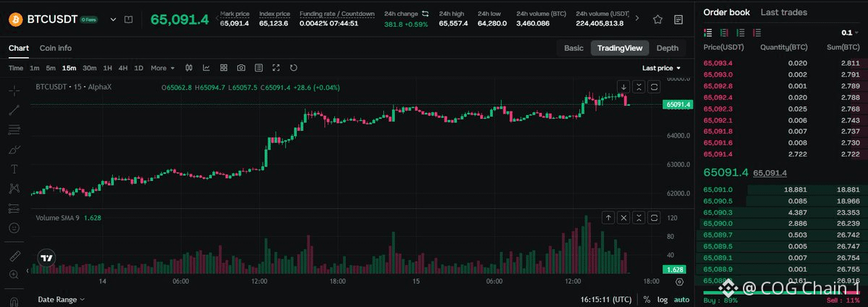Switch to the Basic chart view
The height and width of the screenshot is (307, 868).
(x=574, y=48)
